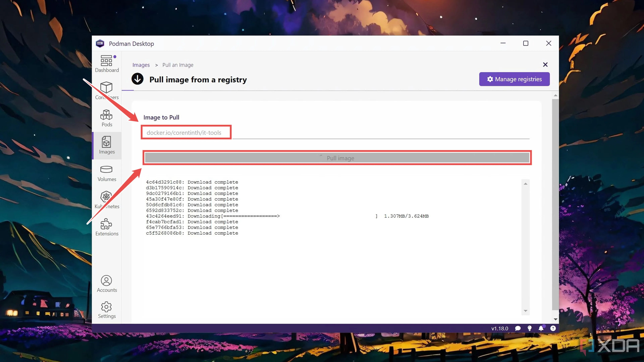Screen dimensions: 644x362
Task: Open the Dashboard section
Action: point(107,64)
